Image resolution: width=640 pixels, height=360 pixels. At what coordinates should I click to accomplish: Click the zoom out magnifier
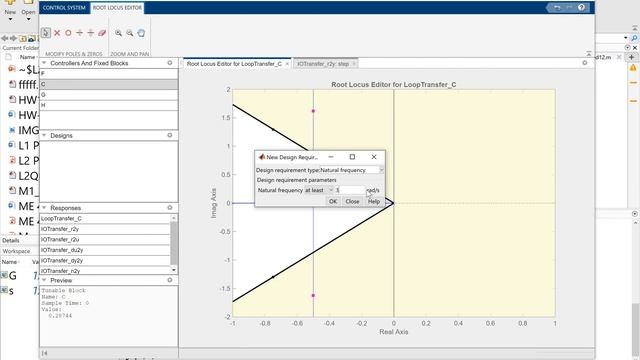(x=129, y=33)
